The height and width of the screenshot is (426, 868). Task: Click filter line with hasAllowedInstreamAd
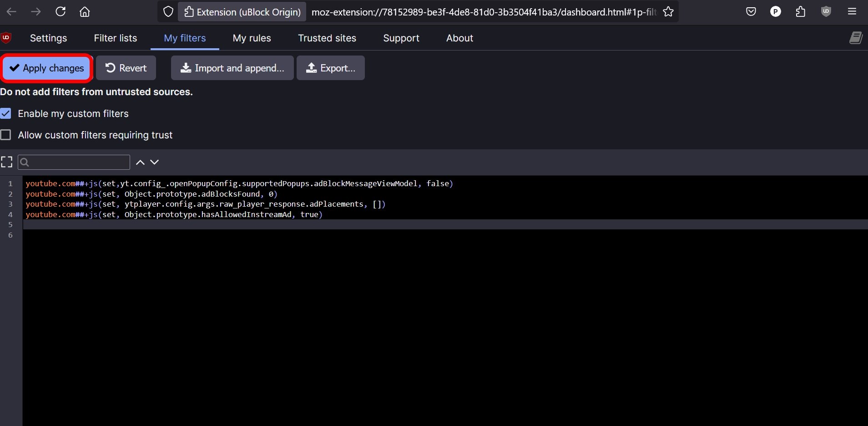(x=174, y=214)
